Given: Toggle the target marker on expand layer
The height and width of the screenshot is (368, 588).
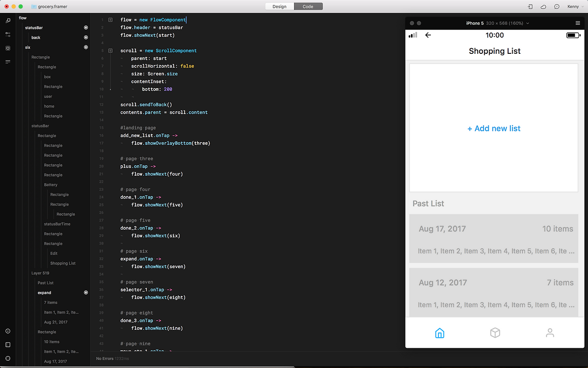Looking at the screenshot, I should [x=86, y=293].
